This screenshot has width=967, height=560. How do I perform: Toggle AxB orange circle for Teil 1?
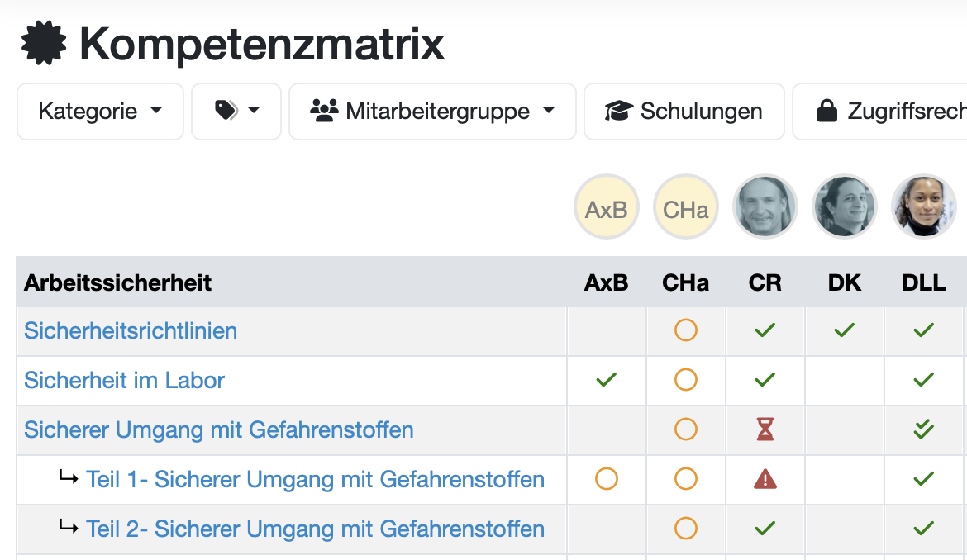tap(607, 479)
